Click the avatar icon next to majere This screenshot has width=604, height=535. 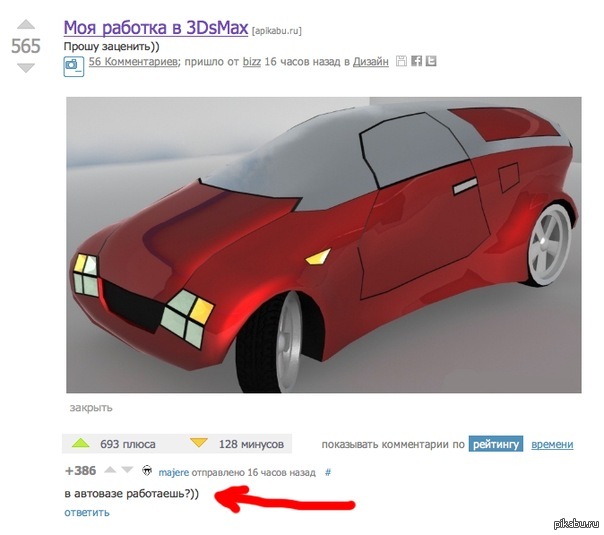[x=147, y=471]
